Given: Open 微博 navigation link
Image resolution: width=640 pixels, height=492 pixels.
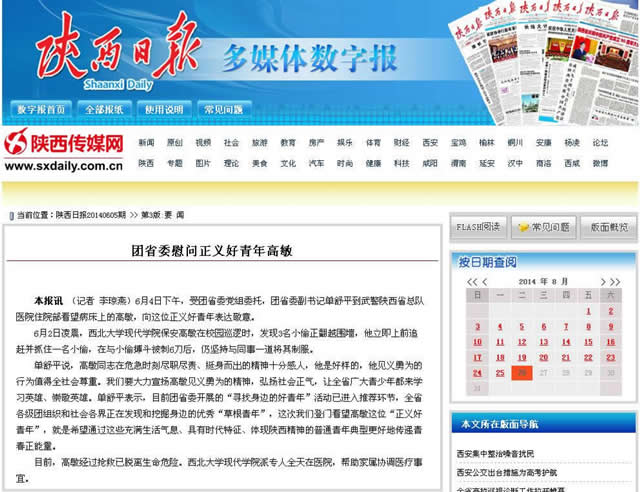Looking at the screenshot, I should 600,163.
